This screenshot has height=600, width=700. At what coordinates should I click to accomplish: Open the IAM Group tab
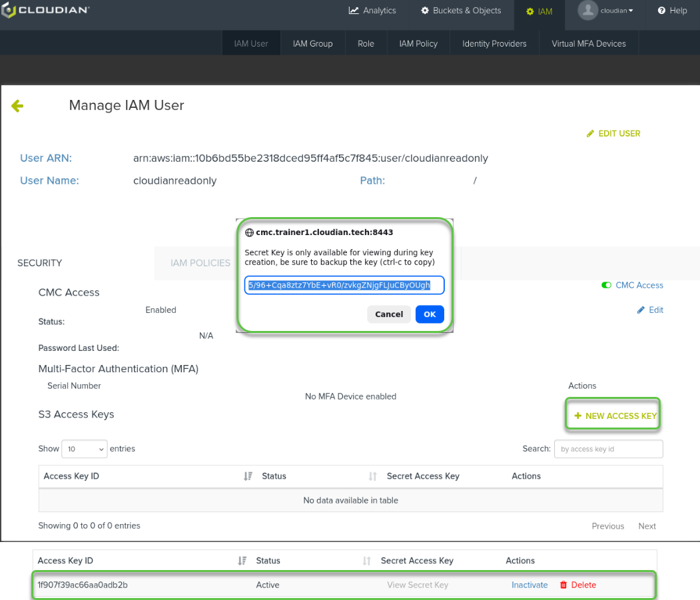pos(312,44)
